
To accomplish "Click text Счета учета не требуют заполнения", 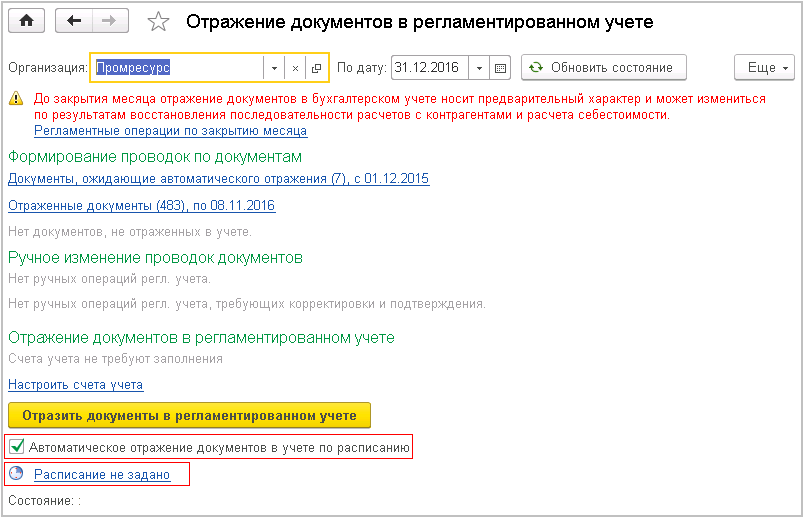I will [115, 358].
